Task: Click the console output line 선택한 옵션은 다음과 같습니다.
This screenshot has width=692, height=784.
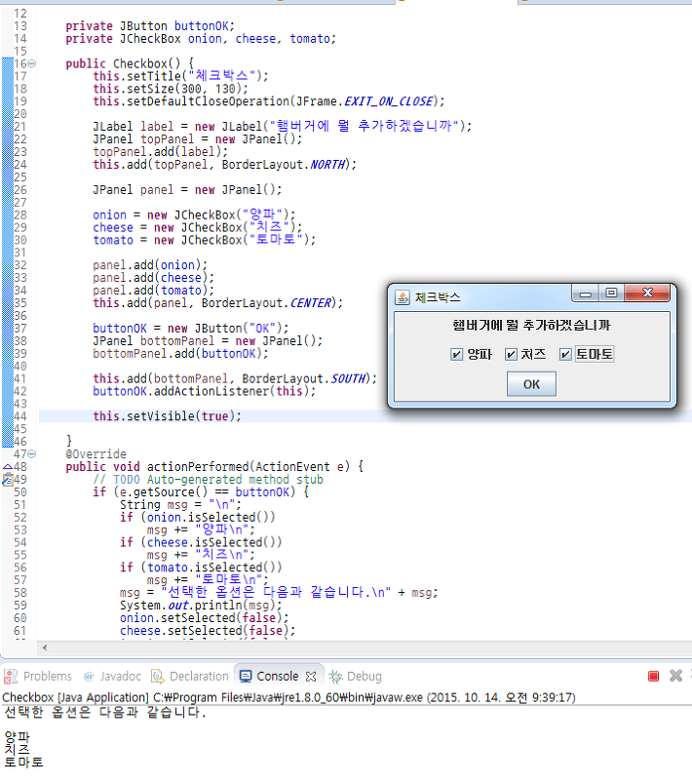Action: click(105, 712)
